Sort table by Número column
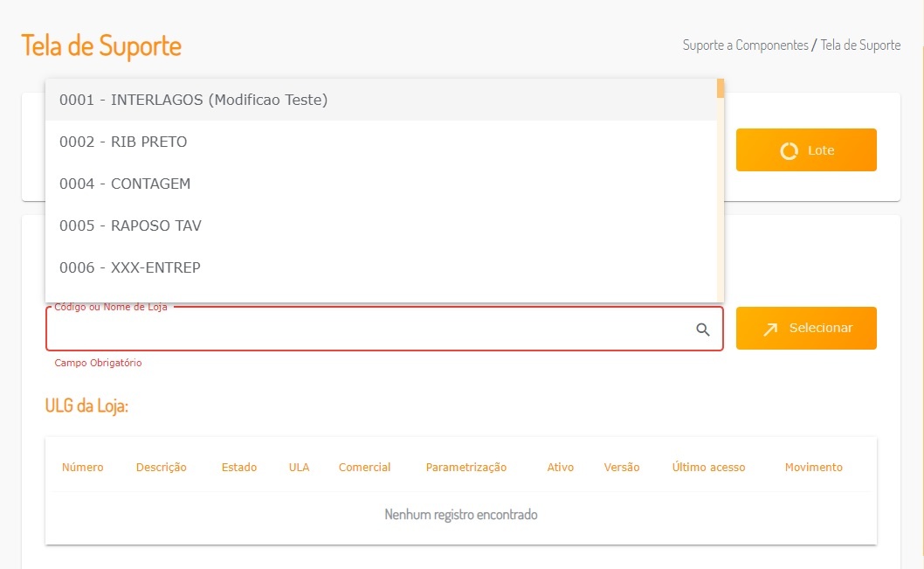924x569 pixels. click(x=83, y=468)
